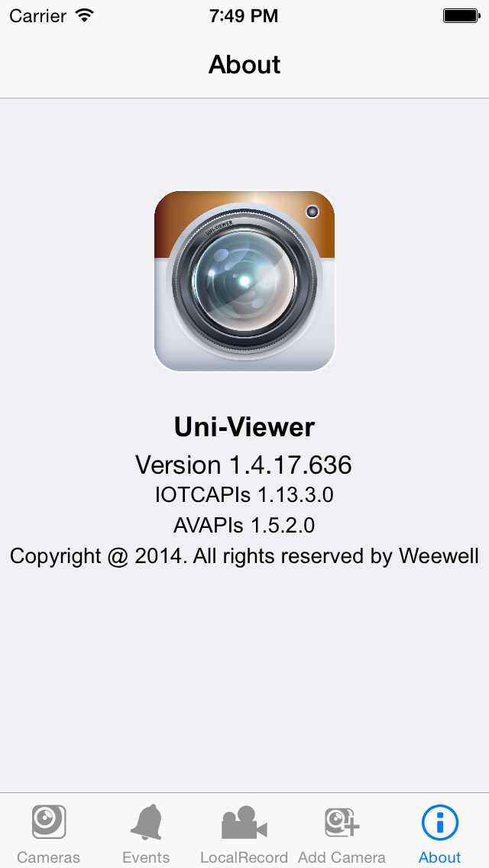Go to the Events tab label
The width and height of the screenshot is (489, 868).
click(146, 857)
